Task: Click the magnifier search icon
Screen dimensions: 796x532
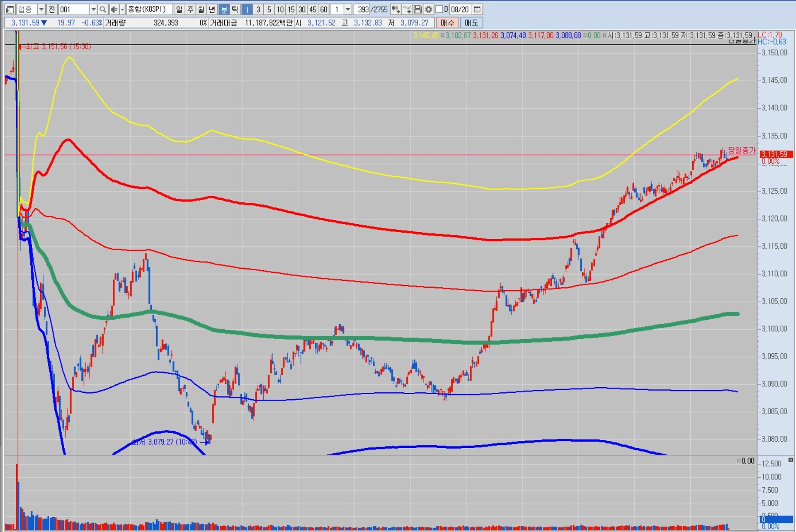Action: point(103,9)
